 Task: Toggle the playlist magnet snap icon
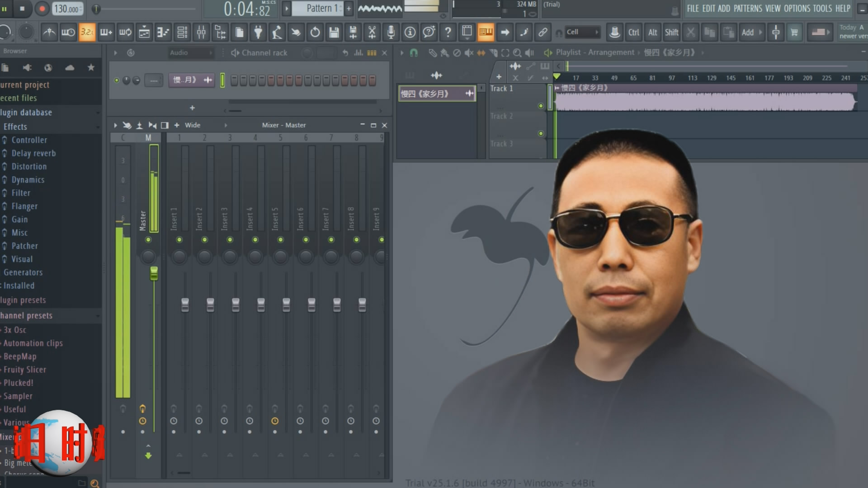click(x=414, y=53)
